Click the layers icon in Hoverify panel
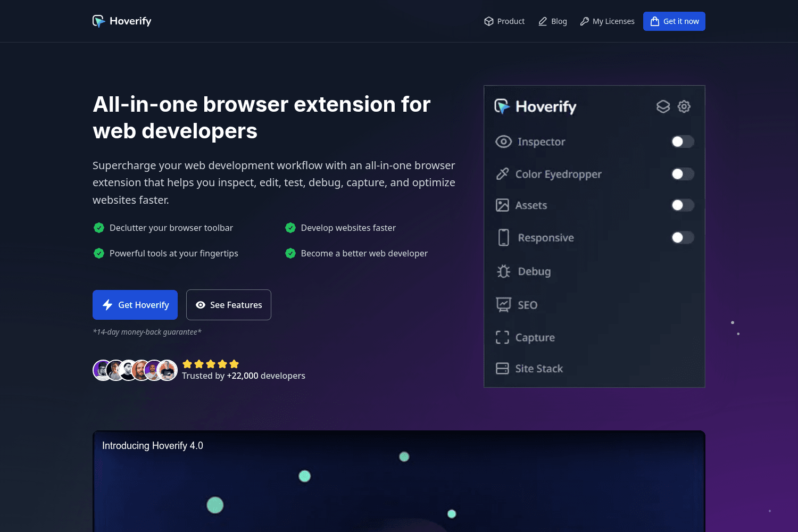This screenshot has height=532, width=798. click(x=663, y=106)
